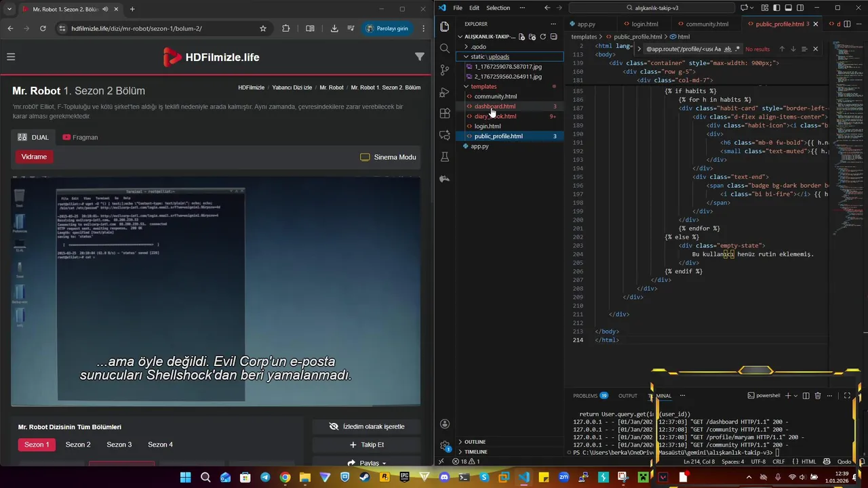Kill terminal with the trash icon
The width and height of the screenshot is (868, 488).
818,396
